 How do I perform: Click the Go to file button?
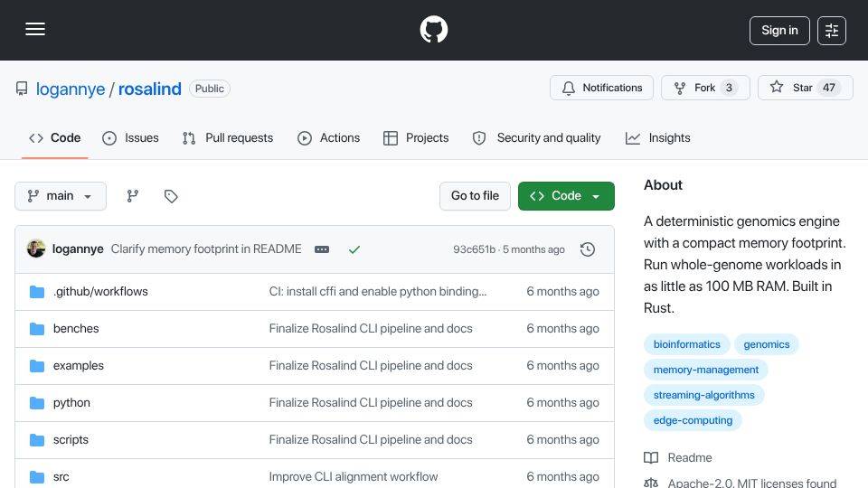475,196
